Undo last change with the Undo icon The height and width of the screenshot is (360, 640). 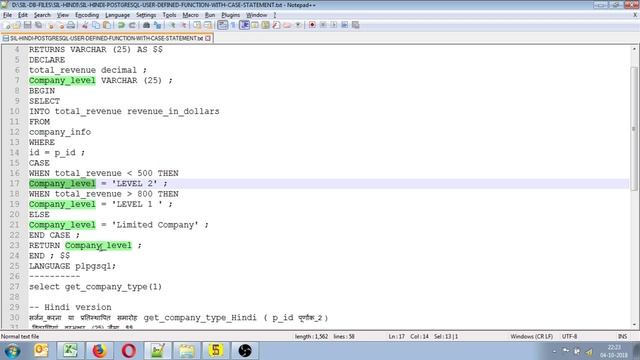(x=121, y=25)
